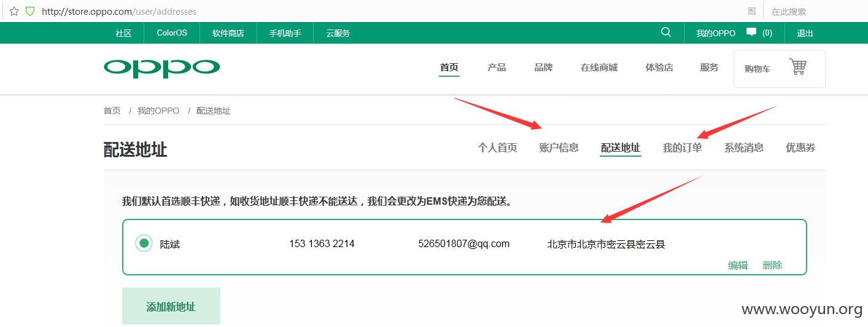Open ColorOS in the top bar

(x=172, y=33)
